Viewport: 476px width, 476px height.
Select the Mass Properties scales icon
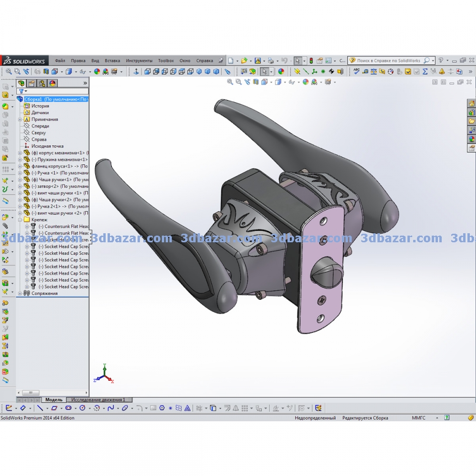coord(374,71)
